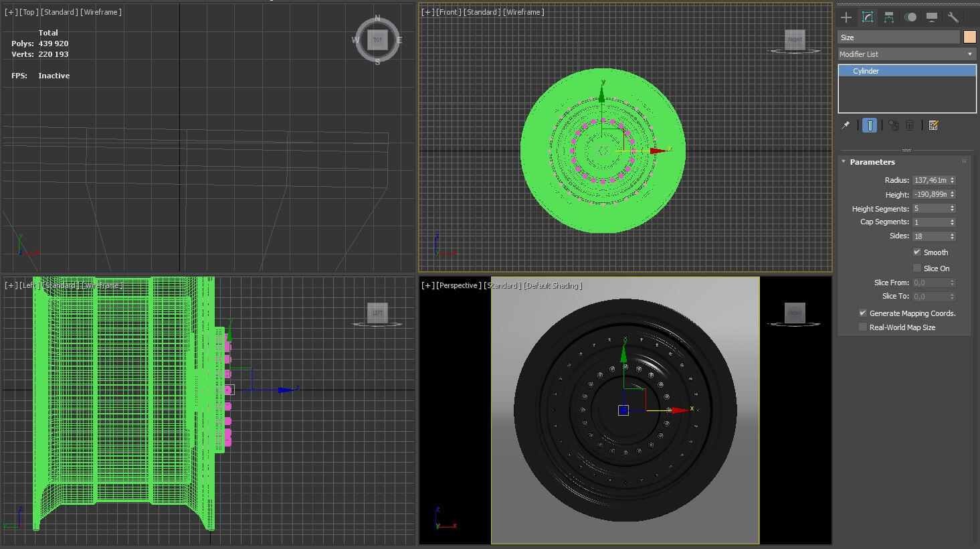Collapse the Parameters rollout

click(872, 162)
